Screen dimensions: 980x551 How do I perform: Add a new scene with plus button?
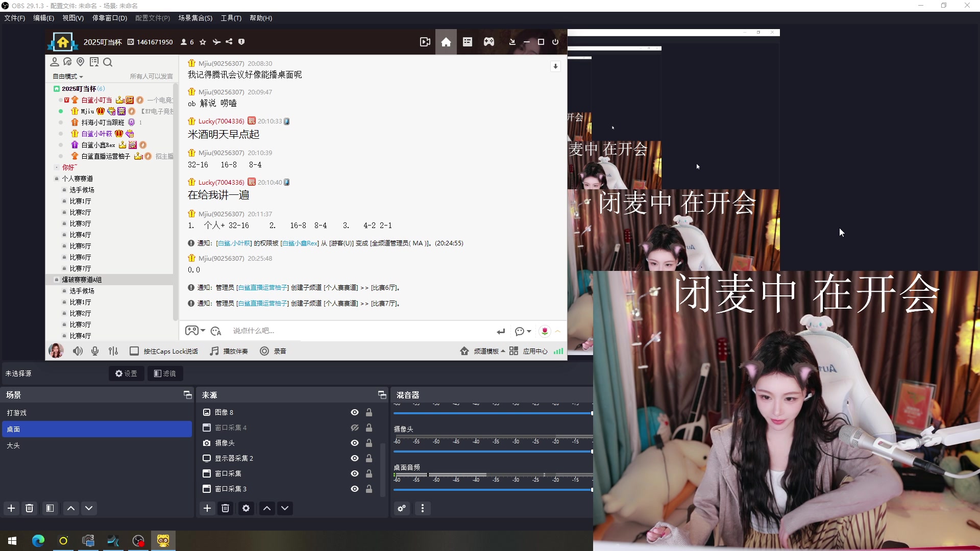[x=11, y=508]
